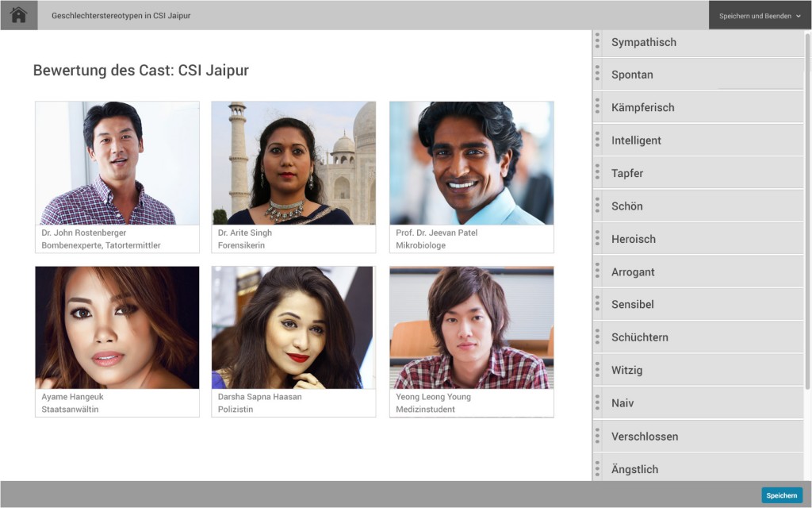This screenshot has width=812, height=508.
Task: Click the photo of Dr. John Rostenberger
Action: 117,163
